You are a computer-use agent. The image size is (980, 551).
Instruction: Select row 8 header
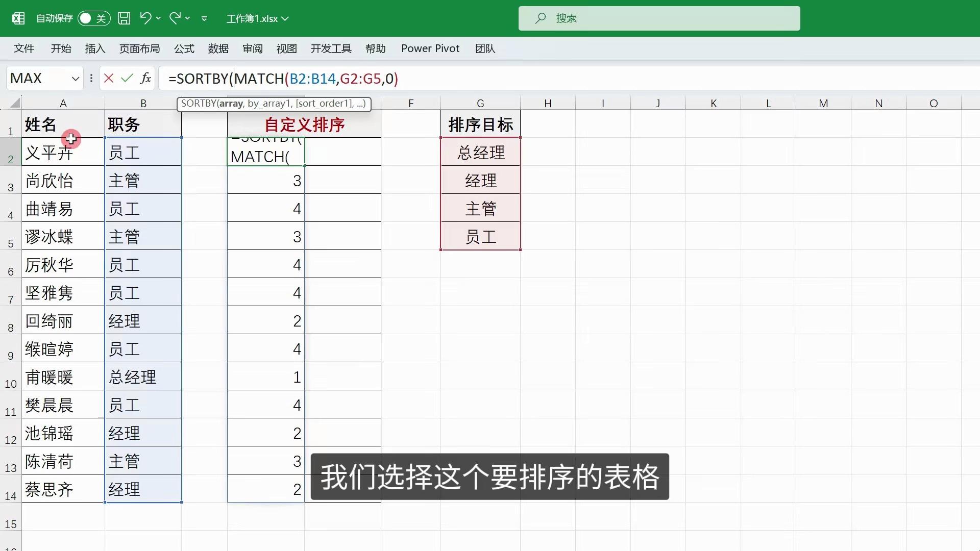[11, 320]
